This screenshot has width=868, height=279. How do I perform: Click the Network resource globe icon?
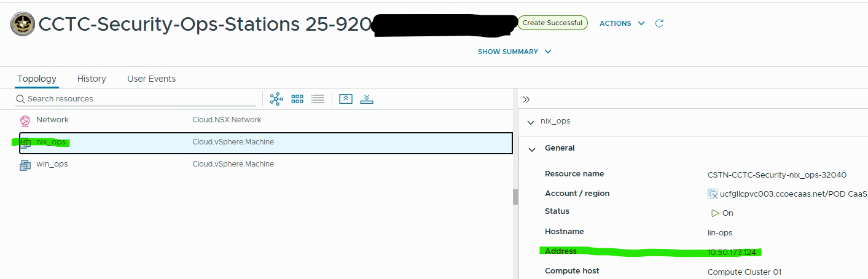click(x=25, y=120)
